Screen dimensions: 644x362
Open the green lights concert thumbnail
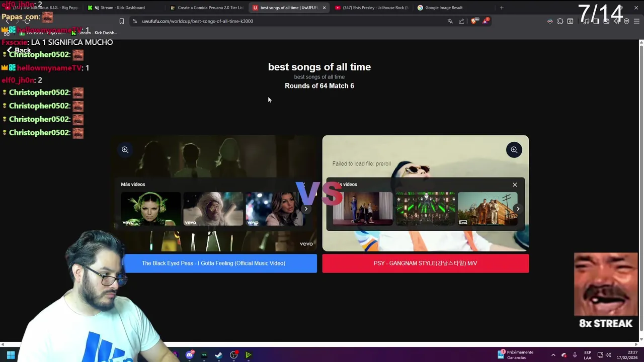point(425,209)
